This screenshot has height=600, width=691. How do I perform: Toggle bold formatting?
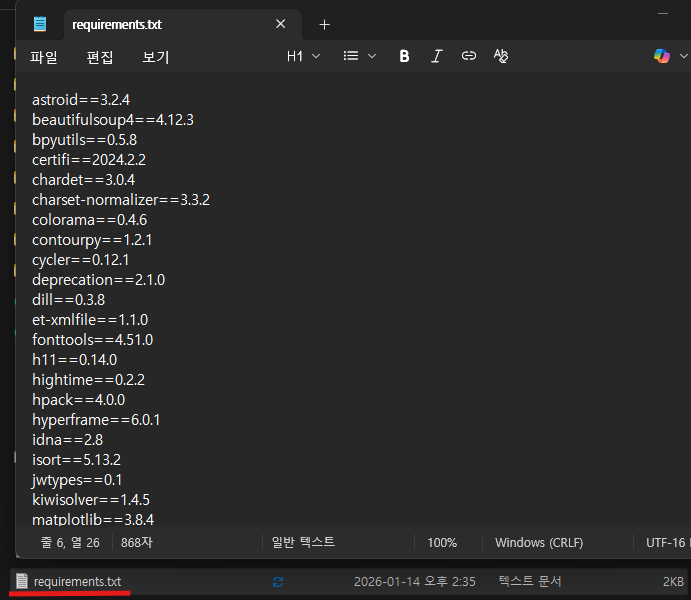click(x=404, y=56)
